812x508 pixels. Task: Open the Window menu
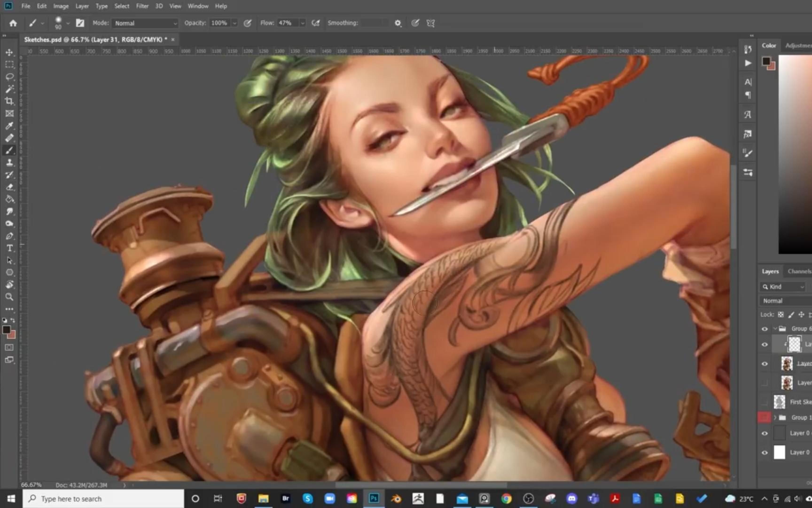[x=198, y=6]
